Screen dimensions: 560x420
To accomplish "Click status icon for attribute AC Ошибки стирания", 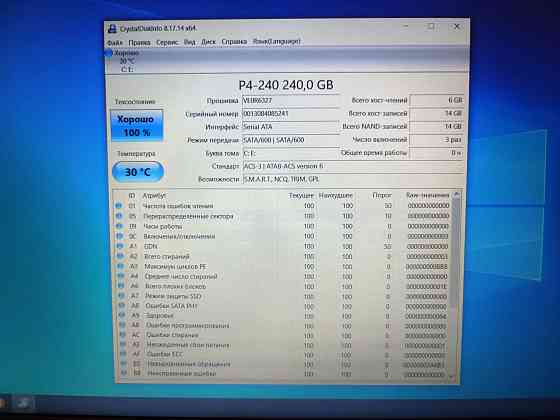I will [x=123, y=335].
